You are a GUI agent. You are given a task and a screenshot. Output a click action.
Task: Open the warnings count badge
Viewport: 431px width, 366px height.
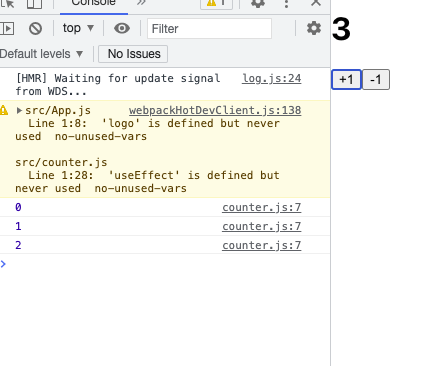(x=216, y=3)
